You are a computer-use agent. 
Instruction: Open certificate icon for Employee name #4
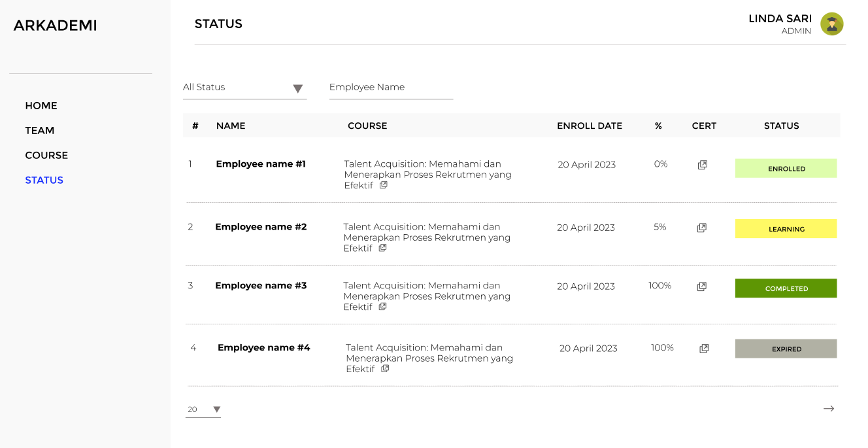pyautogui.click(x=704, y=349)
